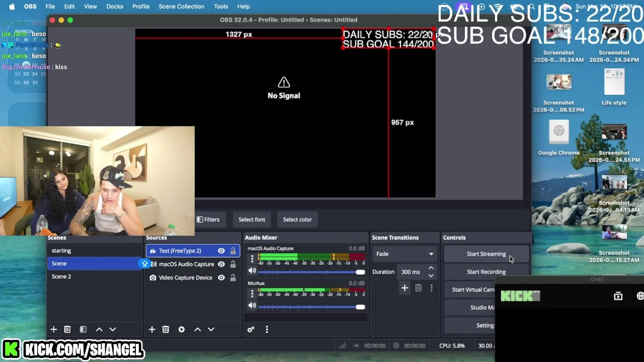Move selected scene down arrow
644x362 pixels.
pos(113,329)
